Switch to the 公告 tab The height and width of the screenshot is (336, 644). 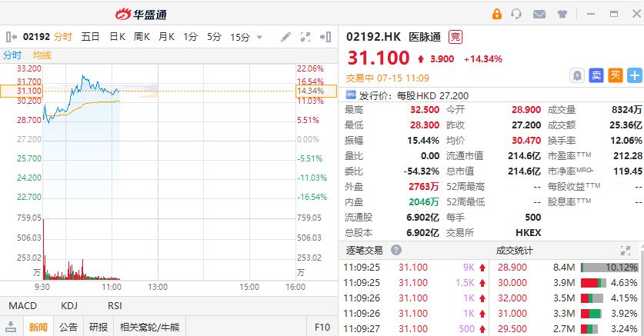pyautogui.click(x=68, y=327)
